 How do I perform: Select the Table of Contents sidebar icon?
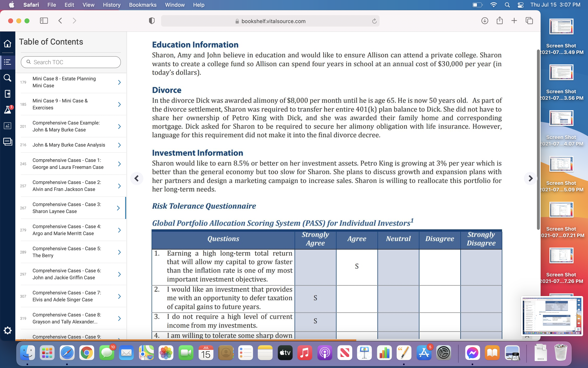tap(8, 62)
